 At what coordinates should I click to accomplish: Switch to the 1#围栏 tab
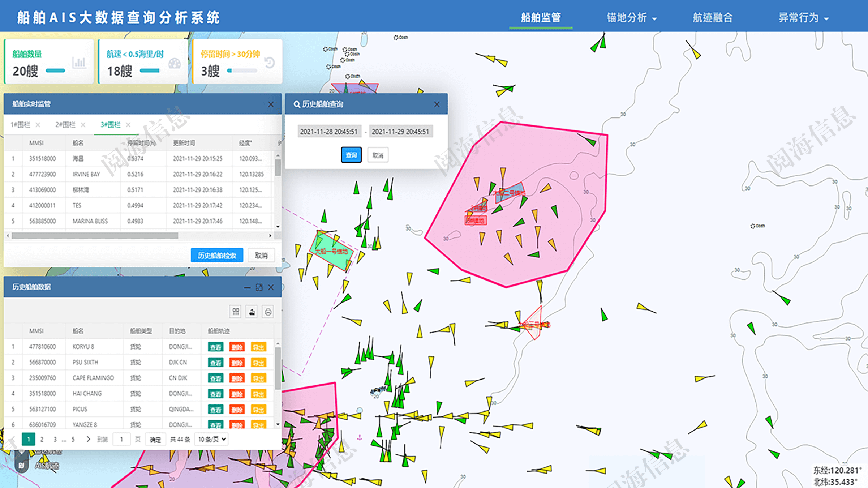pyautogui.click(x=21, y=125)
